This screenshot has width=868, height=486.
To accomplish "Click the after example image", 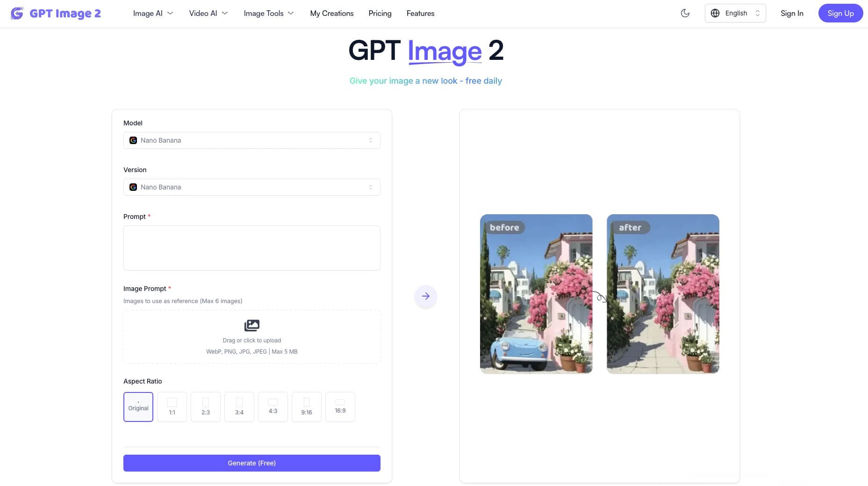I will tap(663, 294).
